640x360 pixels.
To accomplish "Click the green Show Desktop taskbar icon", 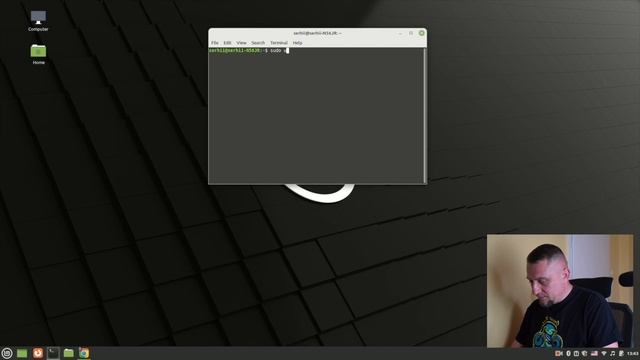I will click(x=22, y=353).
